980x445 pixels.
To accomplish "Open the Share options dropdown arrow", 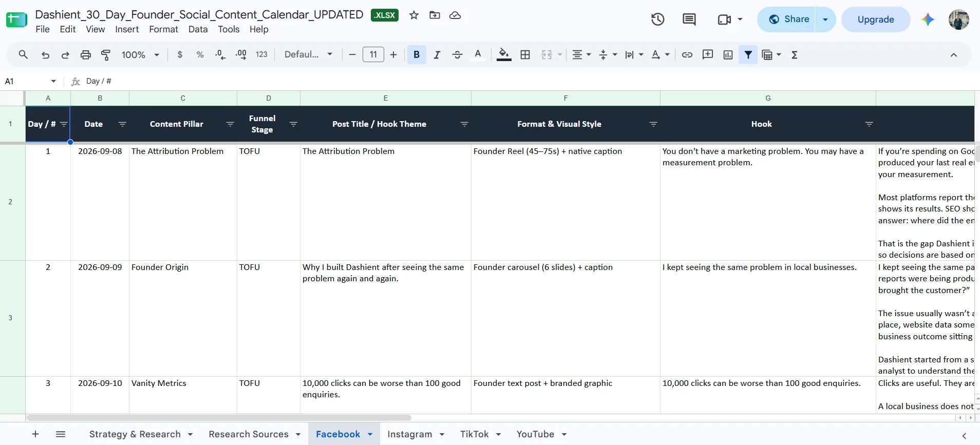I will pos(825,20).
